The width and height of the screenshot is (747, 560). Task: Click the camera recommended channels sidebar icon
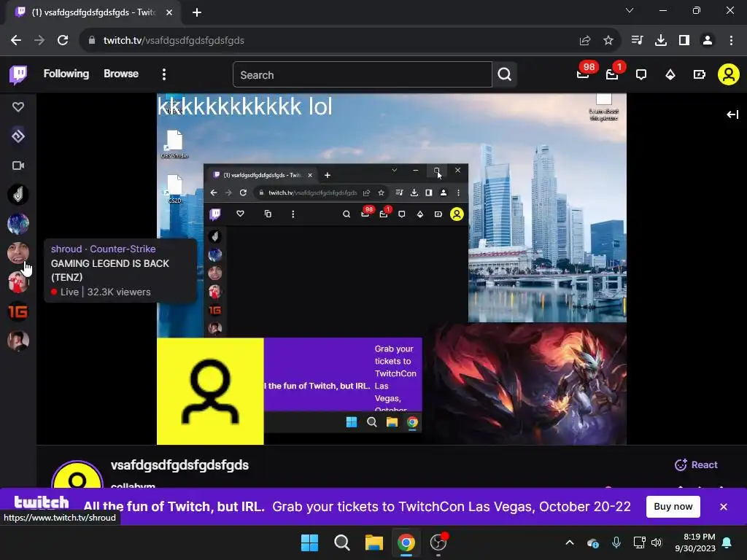coord(18,166)
